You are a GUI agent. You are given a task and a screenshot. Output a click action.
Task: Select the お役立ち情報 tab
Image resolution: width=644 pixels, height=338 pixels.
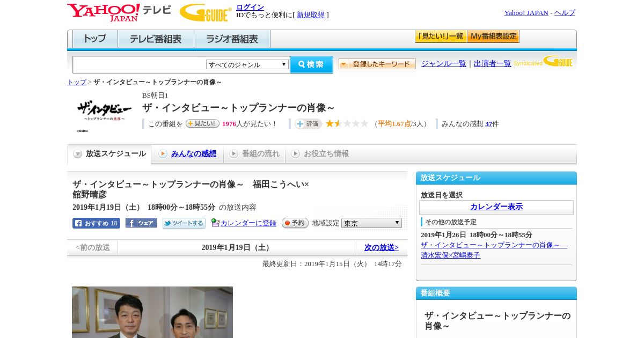tap(320, 154)
